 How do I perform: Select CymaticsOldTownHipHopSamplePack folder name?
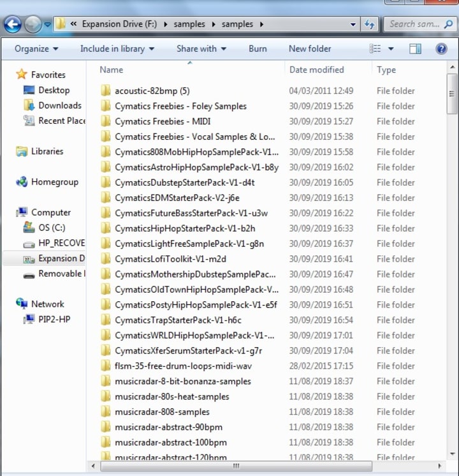[x=196, y=290]
